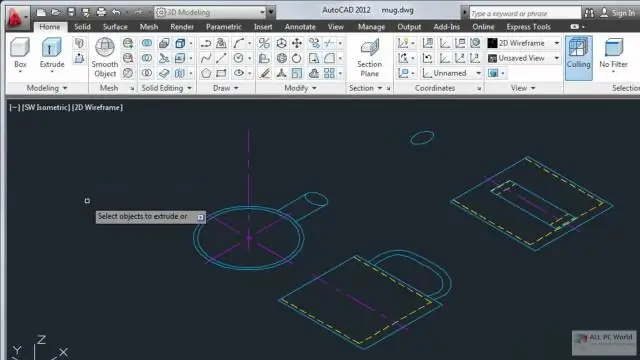Click the keyword search input field
640x360 pixels.
525,13
